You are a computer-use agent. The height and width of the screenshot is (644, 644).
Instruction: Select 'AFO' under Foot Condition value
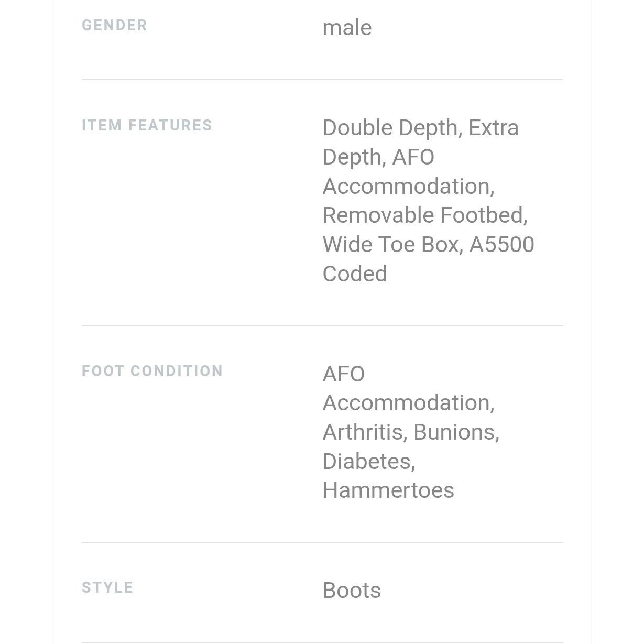[343, 374]
